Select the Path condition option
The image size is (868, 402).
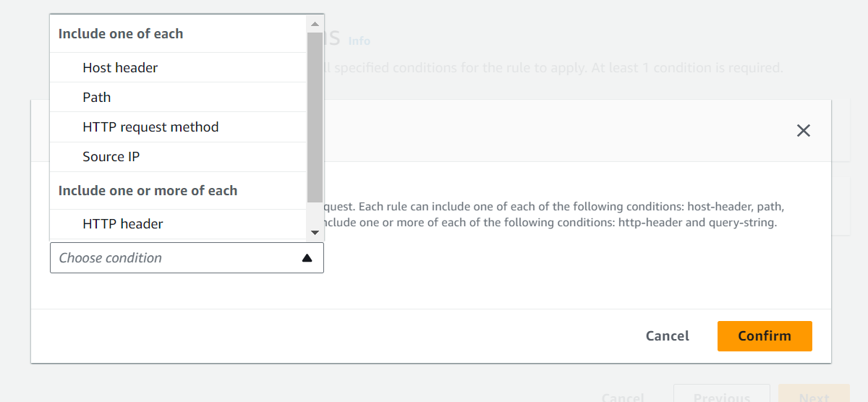point(178,97)
